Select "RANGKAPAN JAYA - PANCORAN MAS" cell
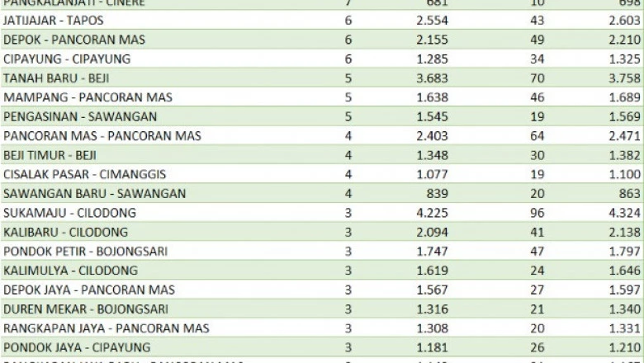This screenshot has width=644, height=363. coord(107,328)
